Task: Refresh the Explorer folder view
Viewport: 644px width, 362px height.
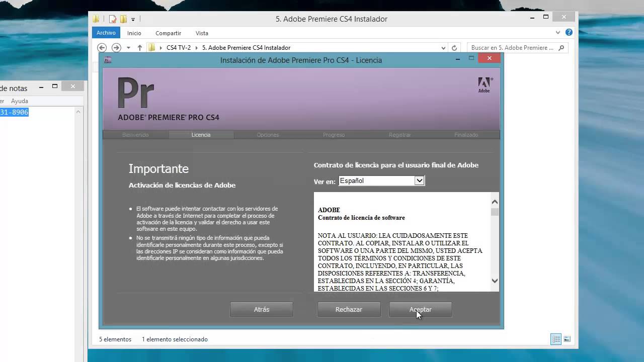Action: [454, 48]
